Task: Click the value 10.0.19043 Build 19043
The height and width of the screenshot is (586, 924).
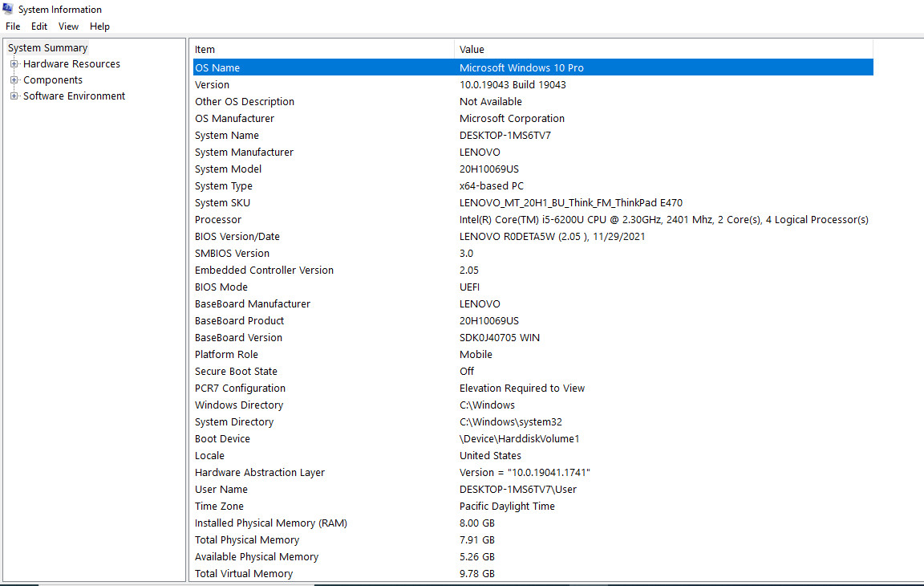Action: click(513, 85)
